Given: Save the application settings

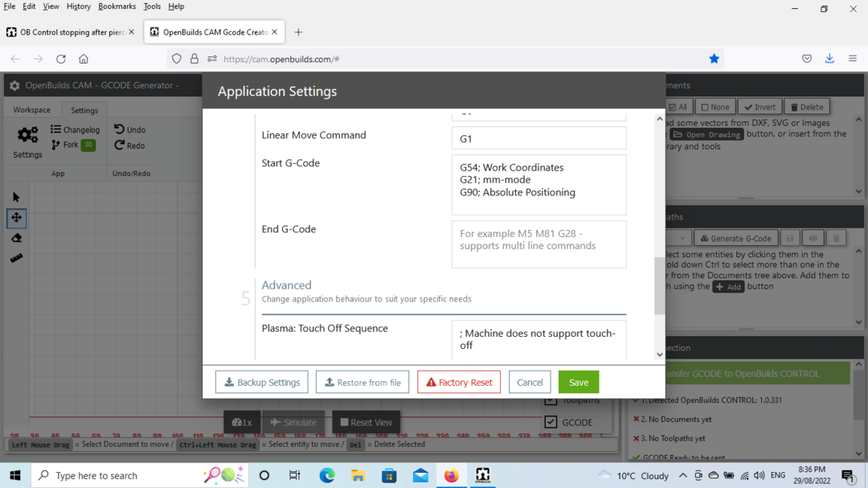Looking at the screenshot, I should click(x=579, y=382).
